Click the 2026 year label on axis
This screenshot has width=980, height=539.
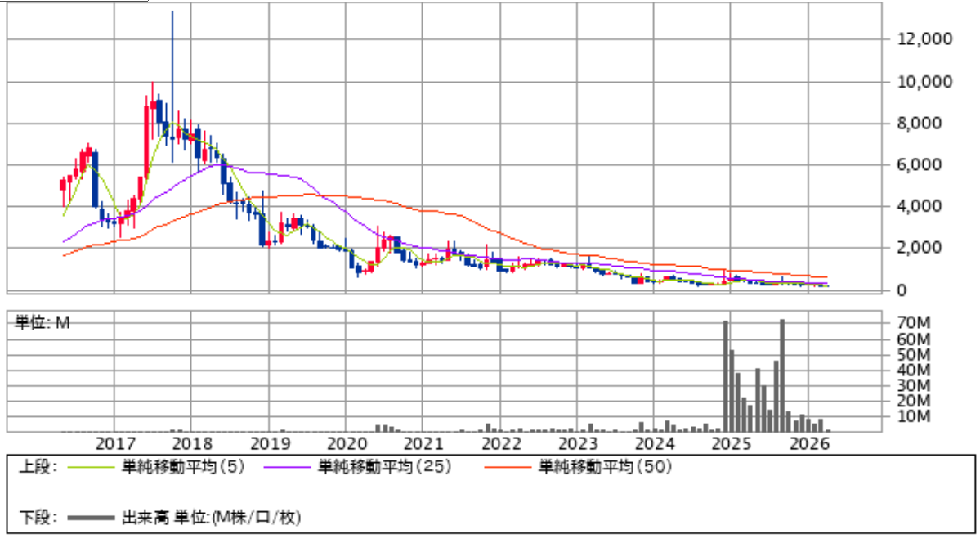click(x=809, y=443)
